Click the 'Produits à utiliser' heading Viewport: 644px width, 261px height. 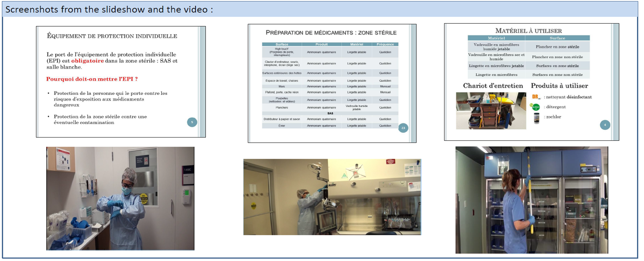click(559, 86)
